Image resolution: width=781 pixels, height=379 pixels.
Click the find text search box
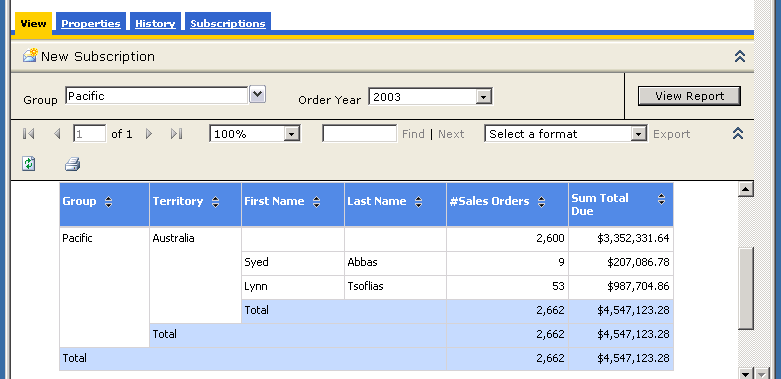[360, 133]
